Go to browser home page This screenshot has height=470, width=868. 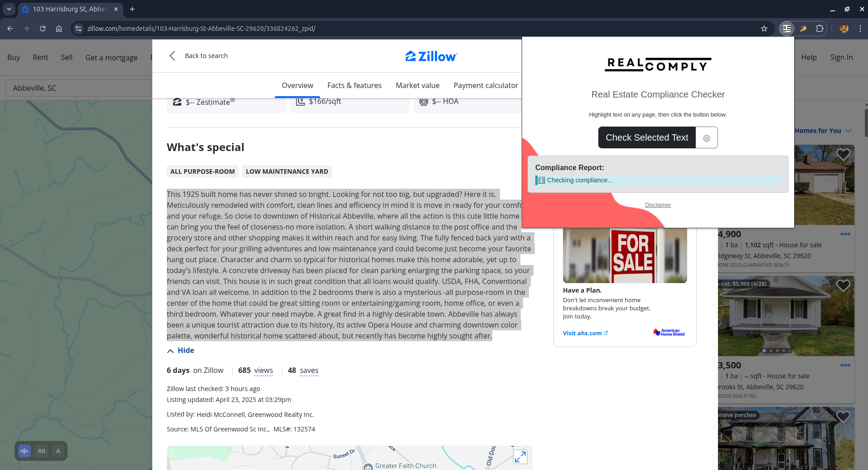pyautogui.click(x=59, y=29)
